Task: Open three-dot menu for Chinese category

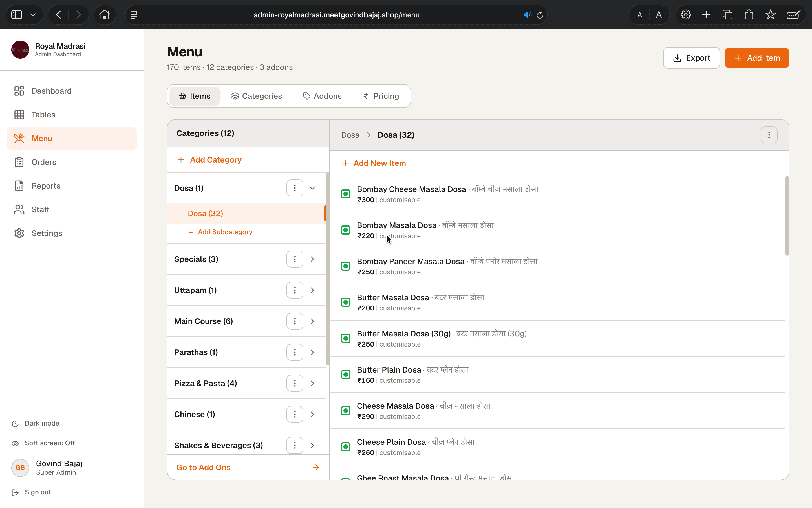Action: click(295, 414)
